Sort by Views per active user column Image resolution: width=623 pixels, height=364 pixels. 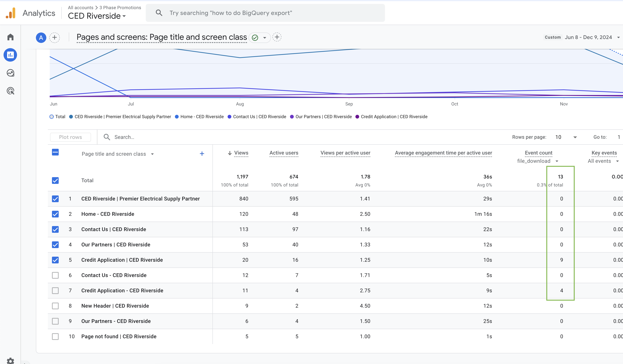(345, 153)
